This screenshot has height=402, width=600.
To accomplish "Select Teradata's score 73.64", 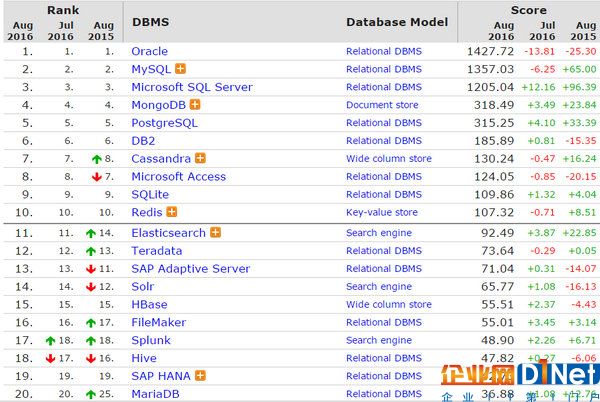I will coord(497,251).
